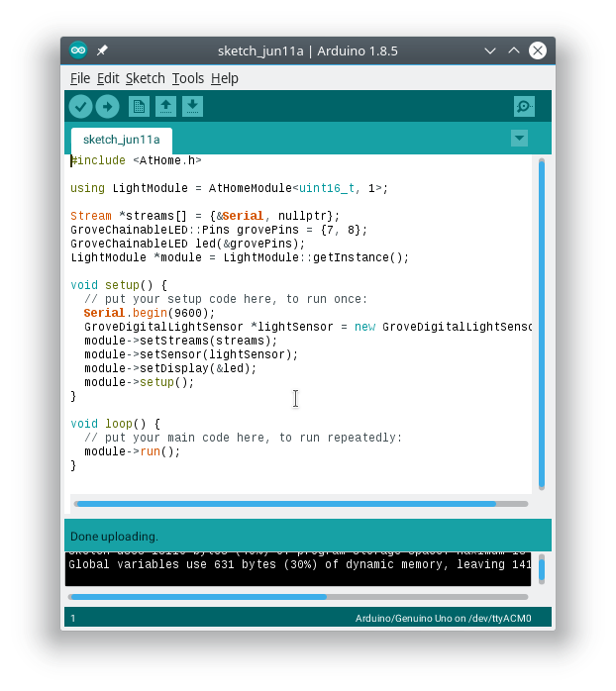Open the Tools menu

tap(188, 78)
